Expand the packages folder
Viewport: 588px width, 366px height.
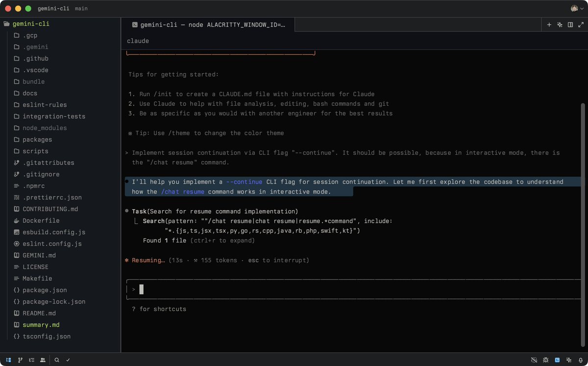click(37, 140)
